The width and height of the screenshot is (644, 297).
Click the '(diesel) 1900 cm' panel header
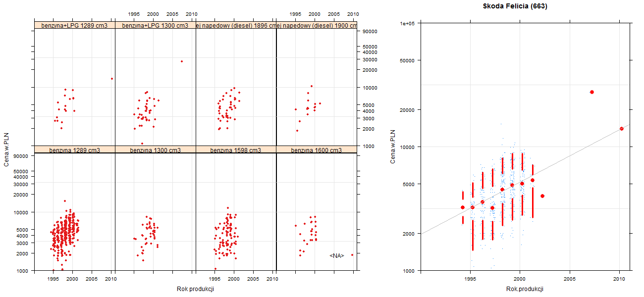click(x=317, y=25)
